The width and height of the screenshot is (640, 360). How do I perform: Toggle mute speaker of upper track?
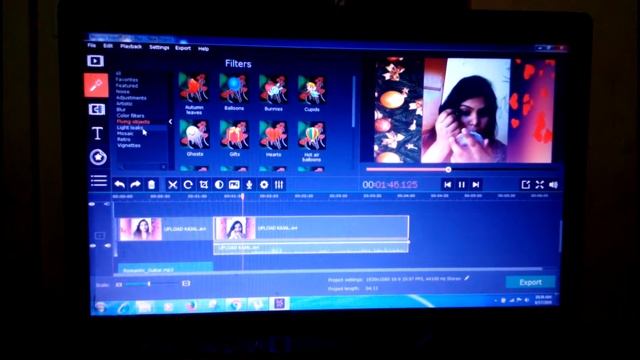pos(107,204)
